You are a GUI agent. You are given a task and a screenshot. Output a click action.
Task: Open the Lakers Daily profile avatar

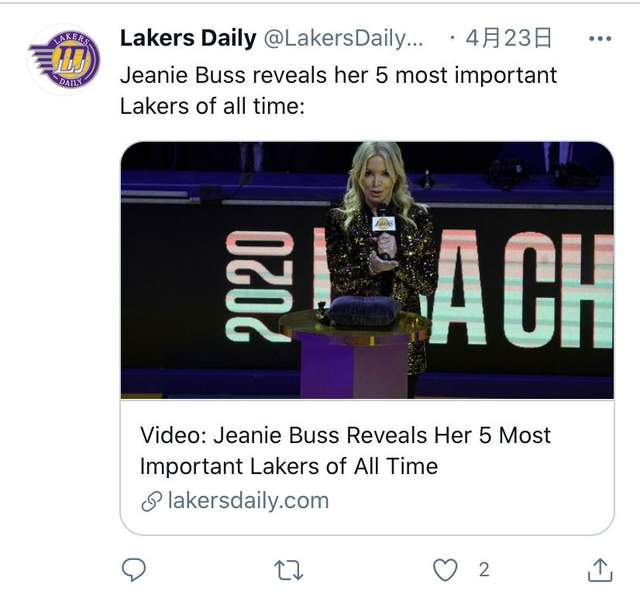[64, 60]
